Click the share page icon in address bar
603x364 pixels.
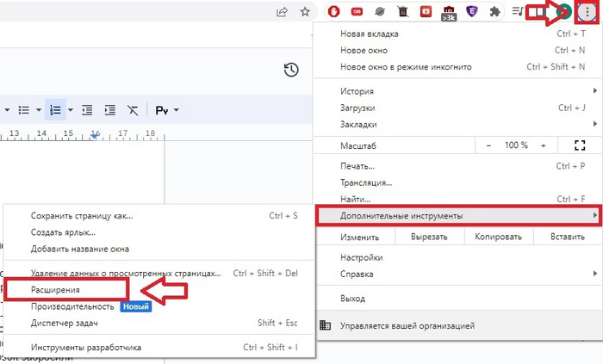[x=282, y=12]
